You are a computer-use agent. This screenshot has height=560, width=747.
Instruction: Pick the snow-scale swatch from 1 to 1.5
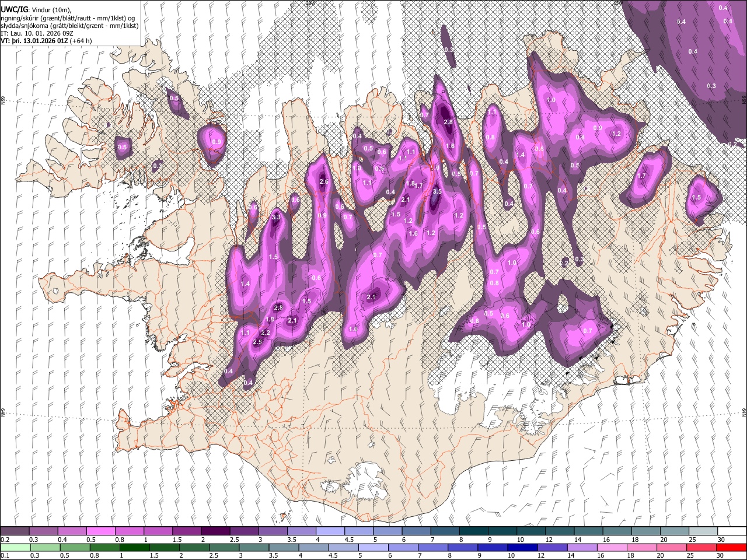coord(158,531)
